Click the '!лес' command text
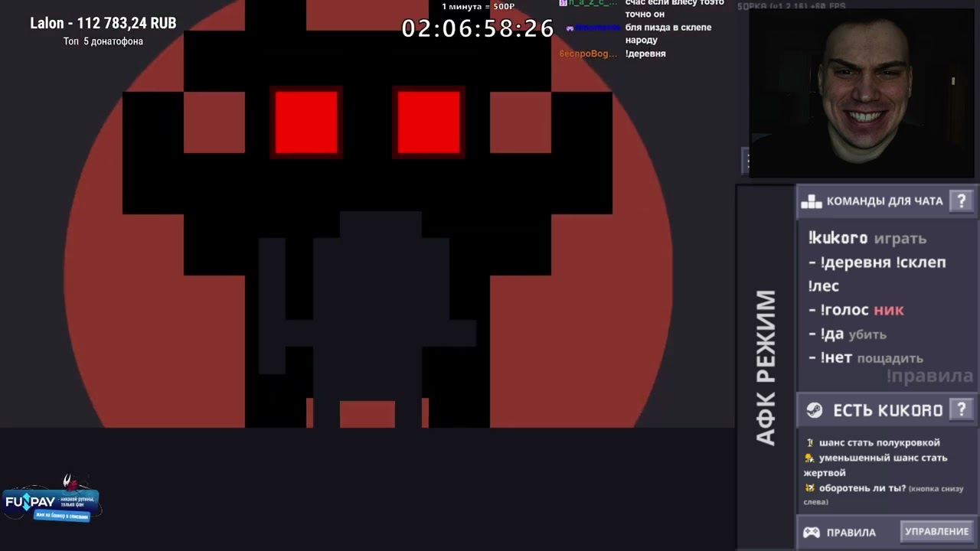The width and height of the screenshot is (980, 551). click(x=824, y=286)
